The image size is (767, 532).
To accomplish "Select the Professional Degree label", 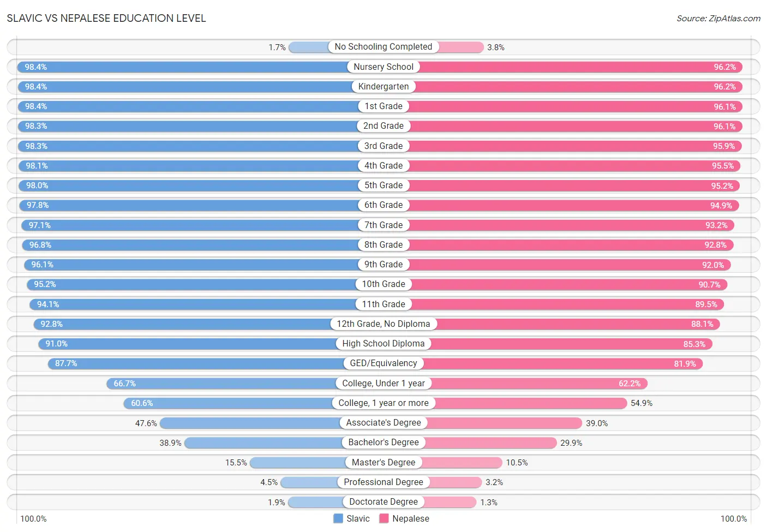I will coord(383,482).
